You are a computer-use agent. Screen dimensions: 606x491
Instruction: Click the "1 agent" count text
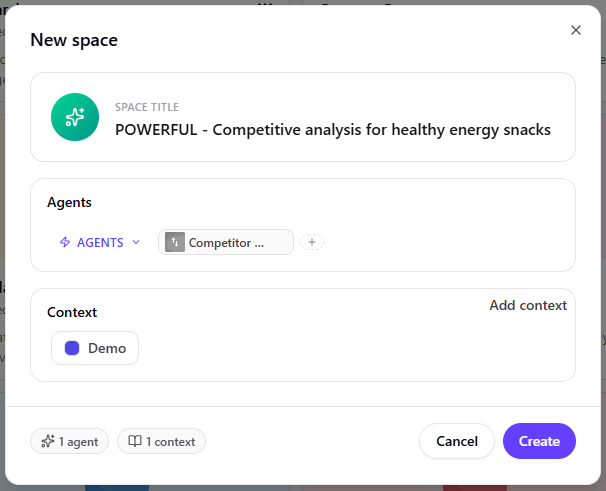click(x=78, y=441)
